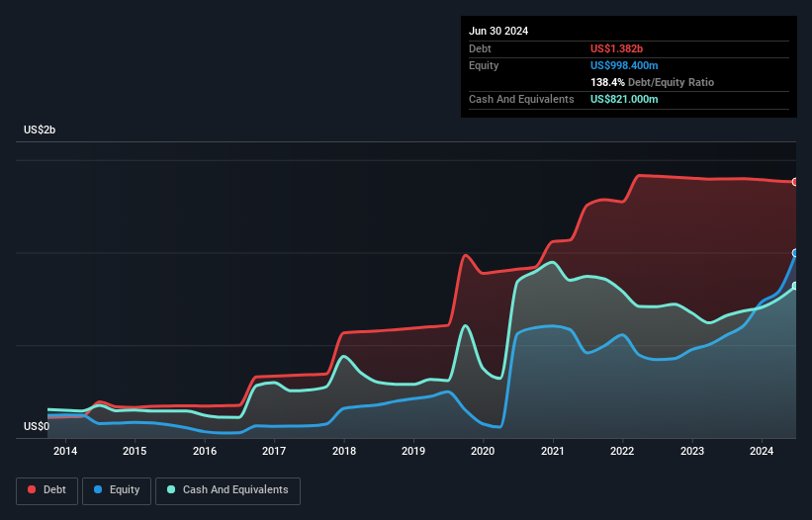Image resolution: width=812 pixels, height=520 pixels.
Task: Click the Jun 30 2024 tooltip date
Action: tap(498, 31)
